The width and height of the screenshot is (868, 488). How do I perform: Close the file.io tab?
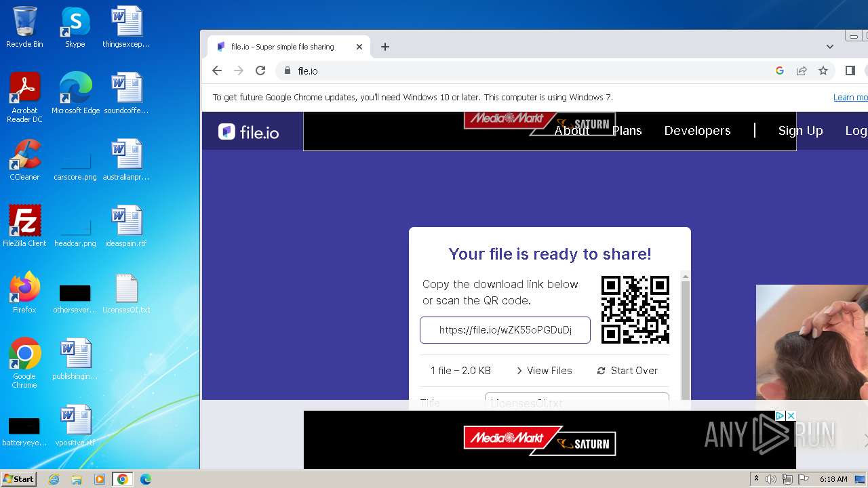coord(359,47)
